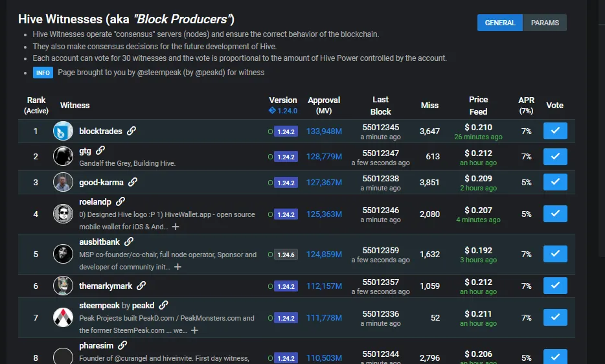Open blocktrades approval 133,948M
605x364 pixels.
point(324,131)
